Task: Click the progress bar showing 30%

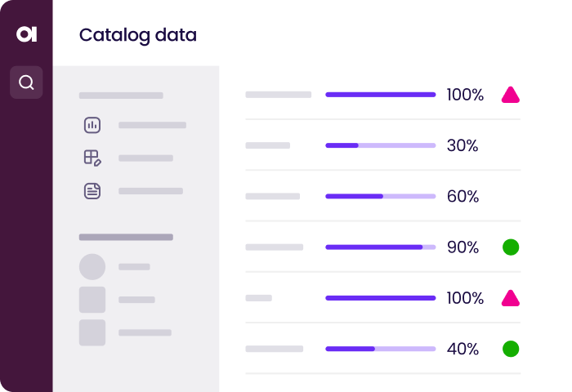Action: (380, 145)
